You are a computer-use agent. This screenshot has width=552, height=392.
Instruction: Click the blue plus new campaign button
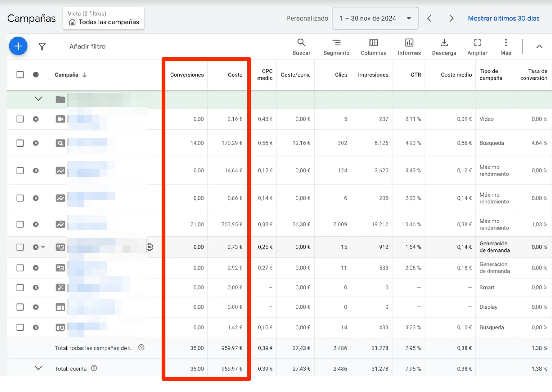18,46
